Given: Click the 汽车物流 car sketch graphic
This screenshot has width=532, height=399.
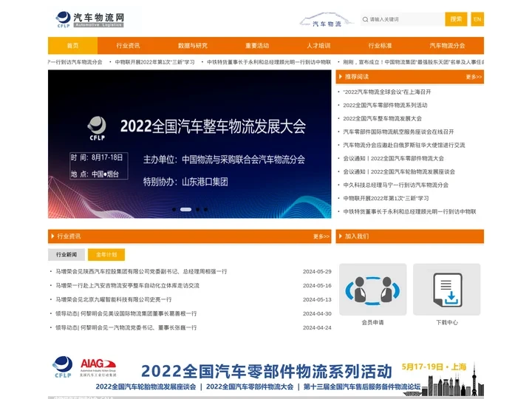Looking at the screenshot, I should coord(326,20).
